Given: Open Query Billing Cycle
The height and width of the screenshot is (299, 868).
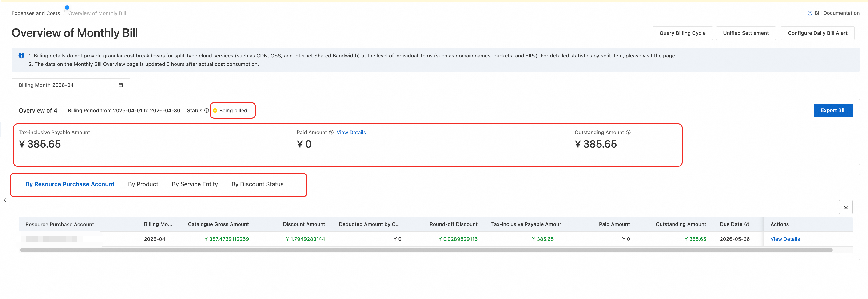Looking at the screenshot, I should click(682, 33).
